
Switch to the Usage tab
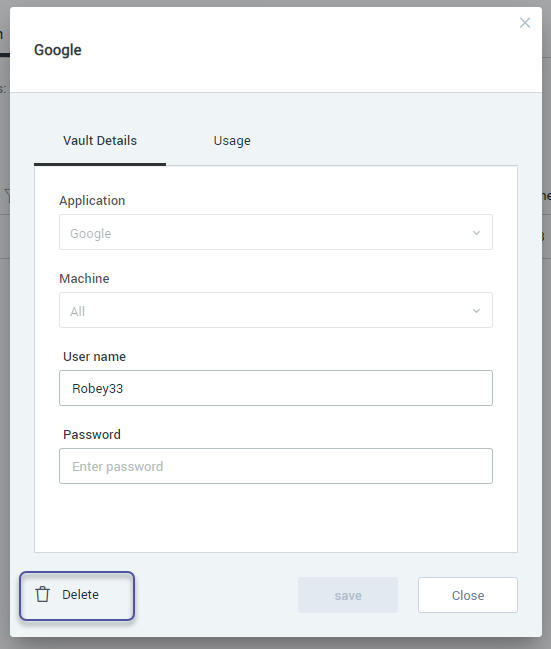[232, 141]
